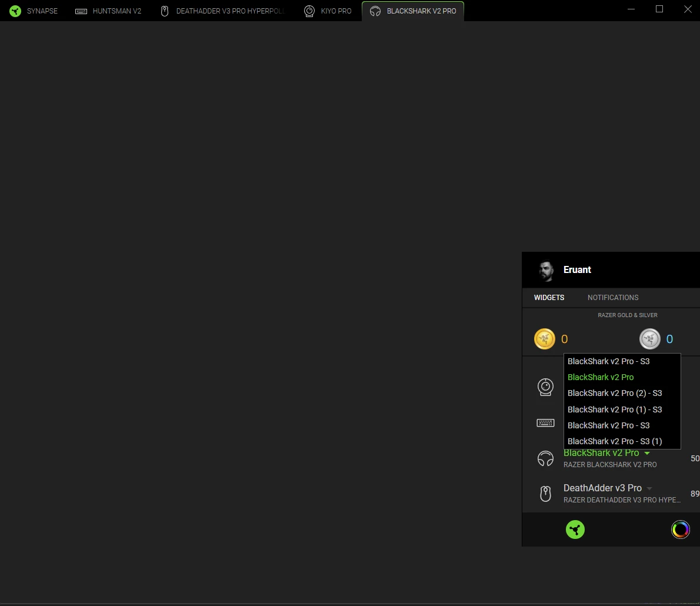The width and height of the screenshot is (700, 606).
Task: Switch to the SYNAPSE tab
Action: pyautogui.click(x=34, y=11)
